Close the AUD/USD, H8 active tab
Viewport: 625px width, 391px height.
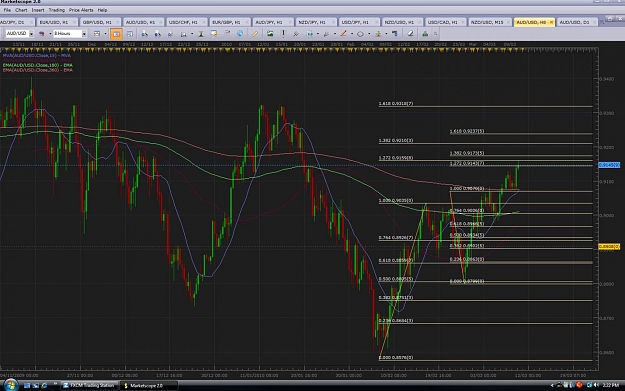tap(551, 22)
